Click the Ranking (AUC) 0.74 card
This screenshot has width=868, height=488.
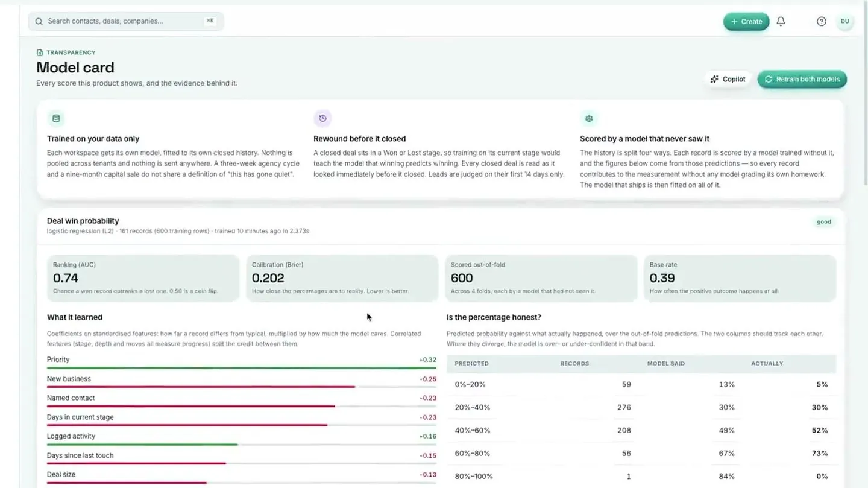pyautogui.click(x=143, y=278)
